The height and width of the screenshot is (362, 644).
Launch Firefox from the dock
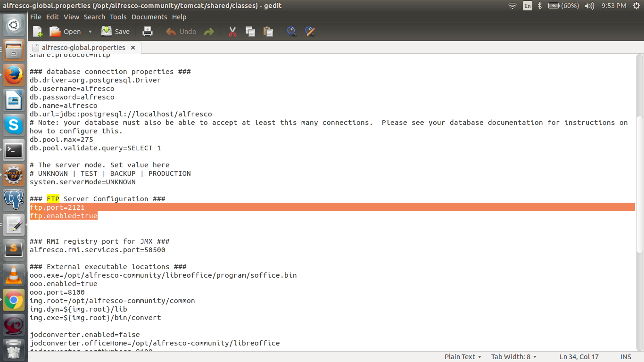click(x=14, y=74)
